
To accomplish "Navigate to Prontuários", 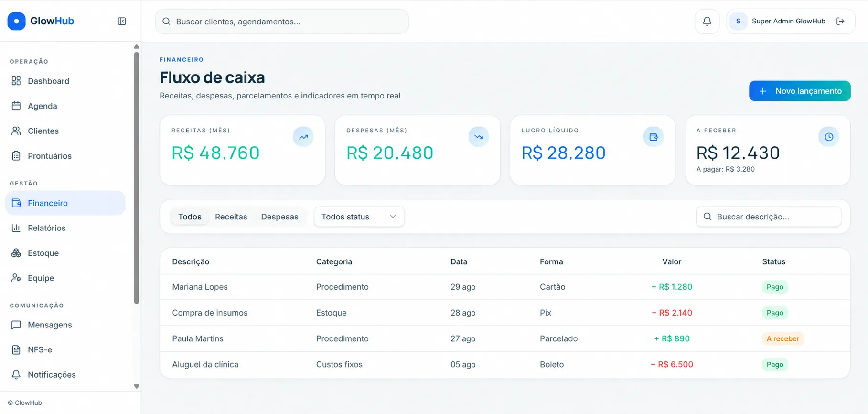I will click(65, 156).
